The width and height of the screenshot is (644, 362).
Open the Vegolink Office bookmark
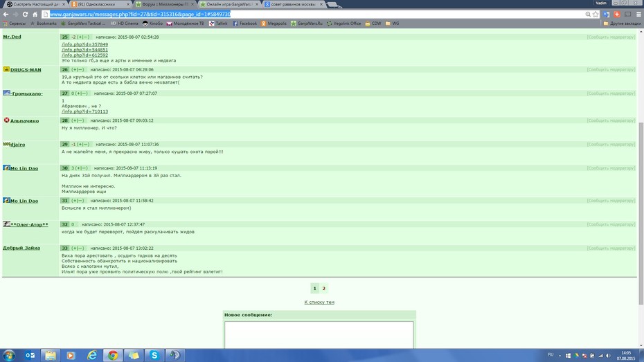point(343,24)
